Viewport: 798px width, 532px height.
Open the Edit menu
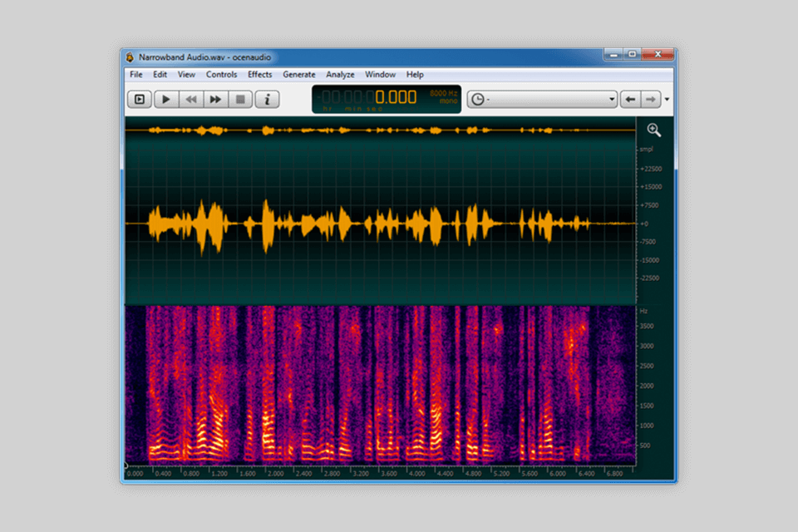point(160,74)
